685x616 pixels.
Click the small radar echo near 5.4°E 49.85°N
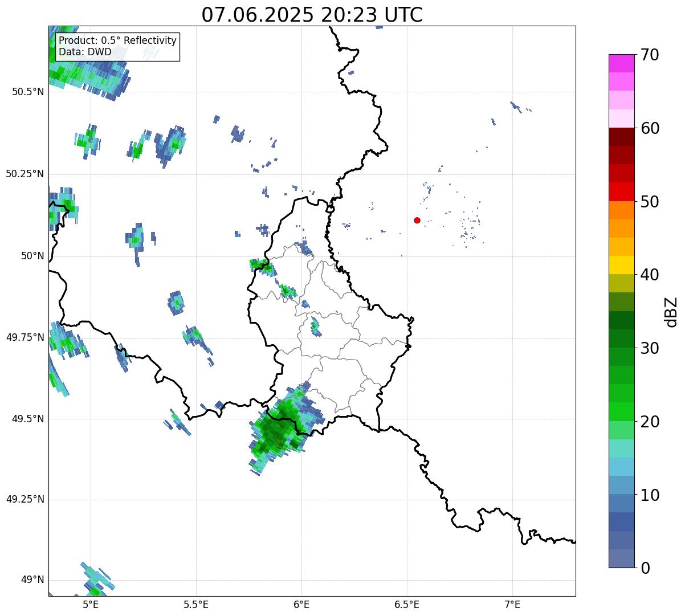tap(177, 303)
